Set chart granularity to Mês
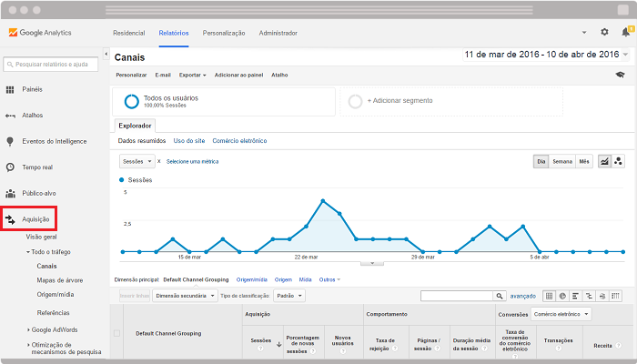The width and height of the screenshot is (637, 364). [x=584, y=161]
